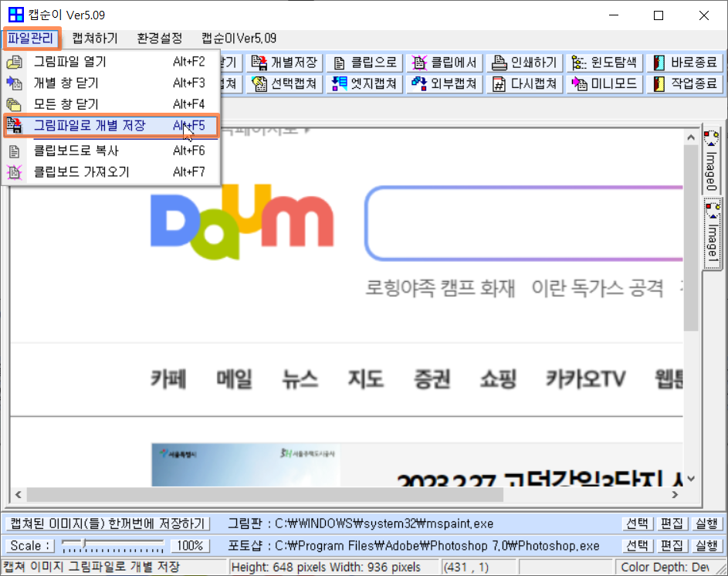The image size is (728, 576).
Task: Click 캡쳐된 이미지(들) 한꺼번에 저장하기 button
Action: pyautogui.click(x=107, y=523)
